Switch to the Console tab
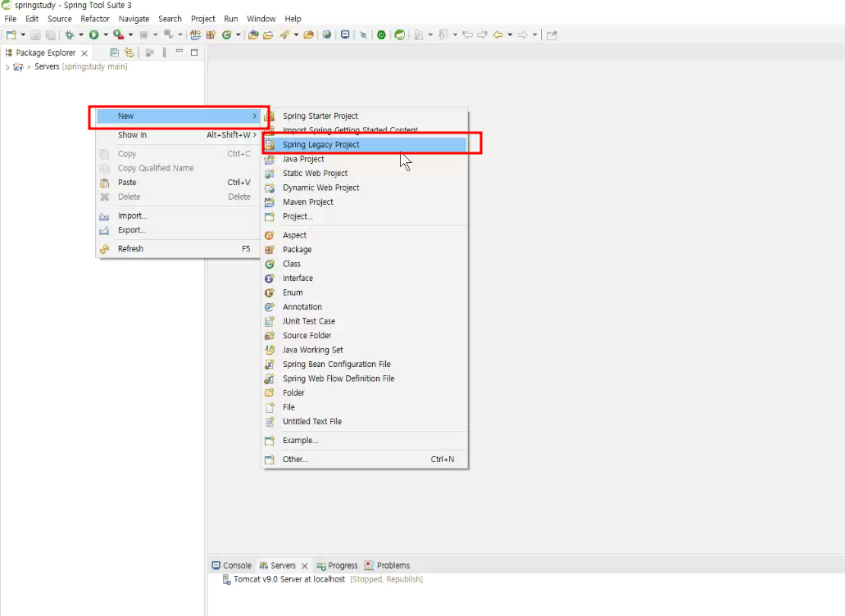845x616 pixels. tap(232, 565)
